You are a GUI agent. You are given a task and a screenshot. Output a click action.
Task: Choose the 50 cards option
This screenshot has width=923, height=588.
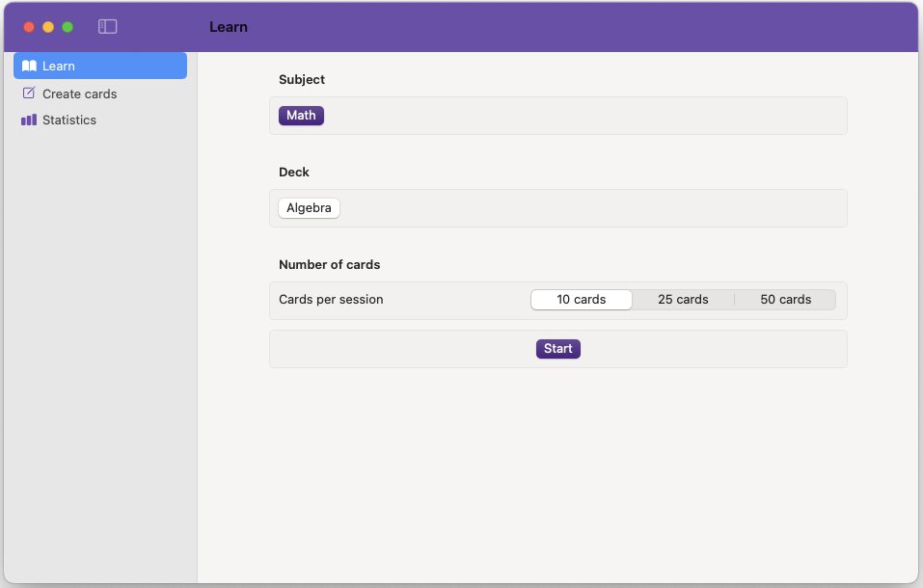click(x=785, y=299)
